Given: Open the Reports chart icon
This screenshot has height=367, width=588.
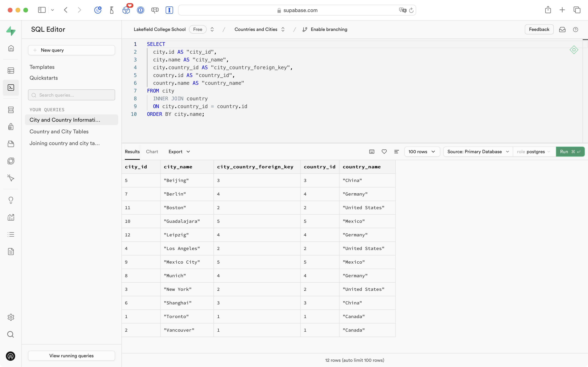Looking at the screenshot, I should coord(11,217).
